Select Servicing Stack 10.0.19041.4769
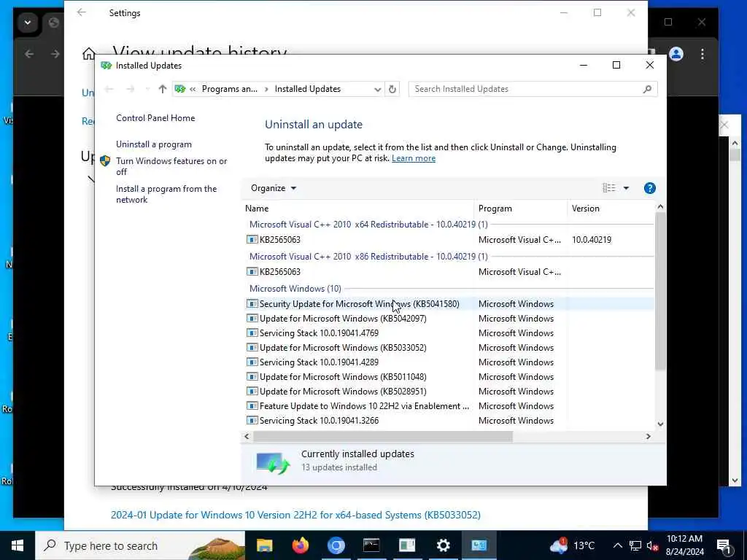The image size is (747, 560). pyautogui.click(x=449, y=333)
